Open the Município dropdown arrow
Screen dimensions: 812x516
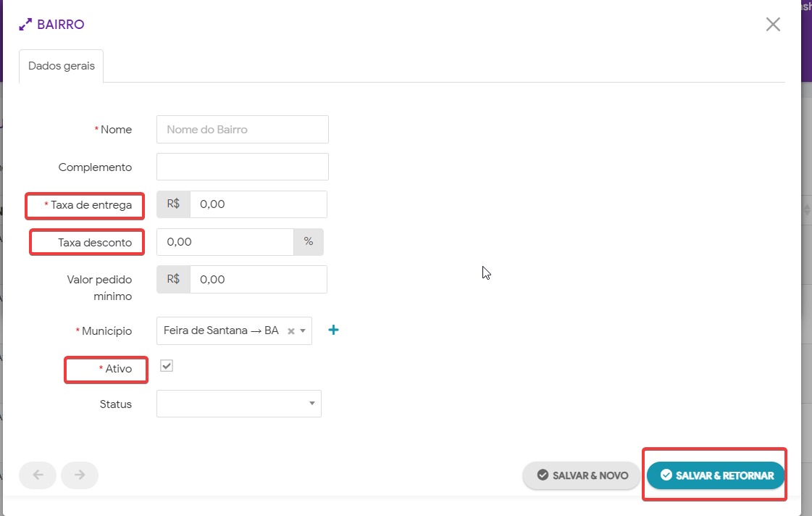(x=303, y=331)
